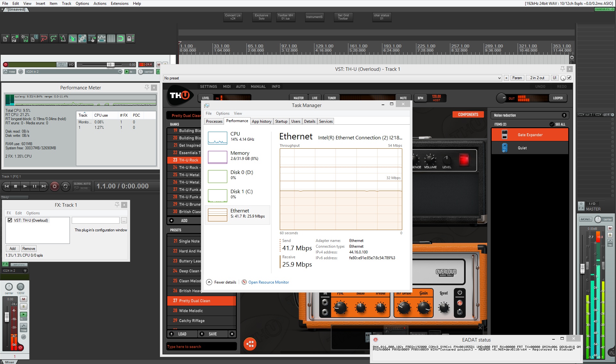Select the Quiet pedal item
The width and height of the screenshot is (616, 364).
[530, 148]
